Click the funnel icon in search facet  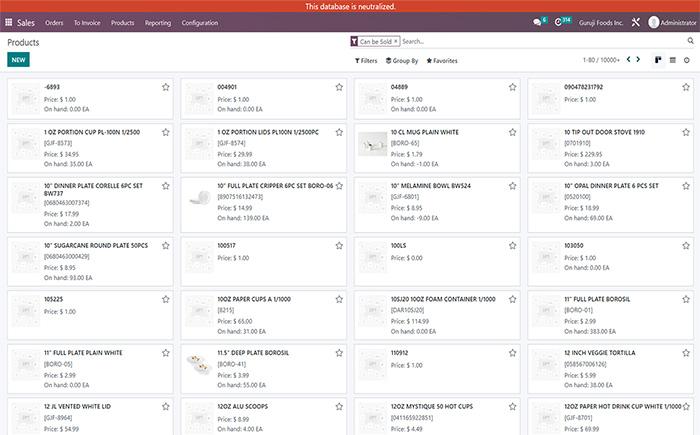(x=354, y=42)
